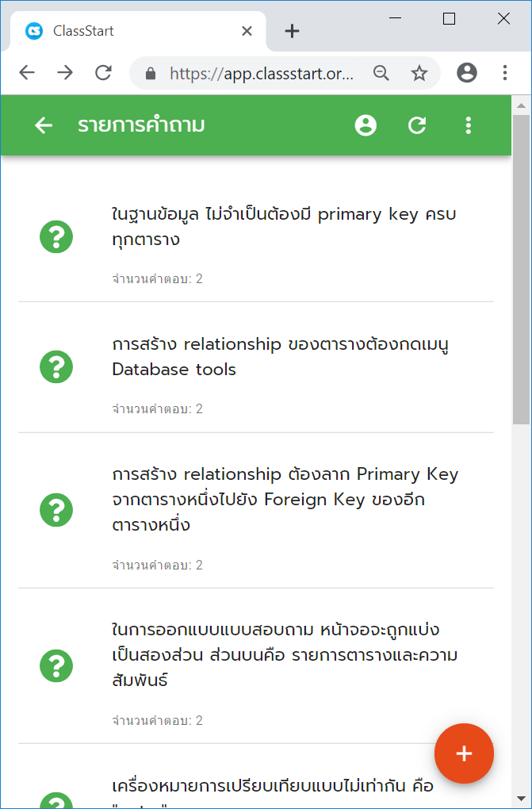
Task: Bookmark this page with the star icon
Action: [419, 73]
